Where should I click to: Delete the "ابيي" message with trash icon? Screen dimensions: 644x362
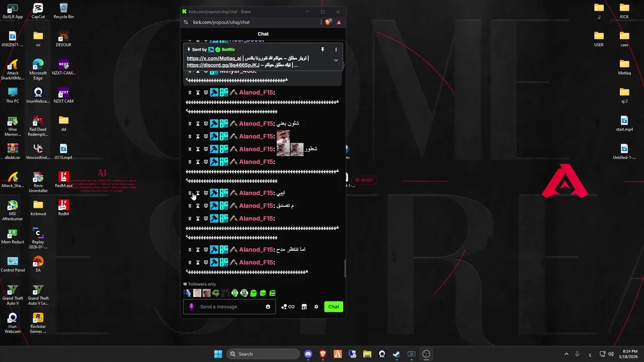click(190, 193)
